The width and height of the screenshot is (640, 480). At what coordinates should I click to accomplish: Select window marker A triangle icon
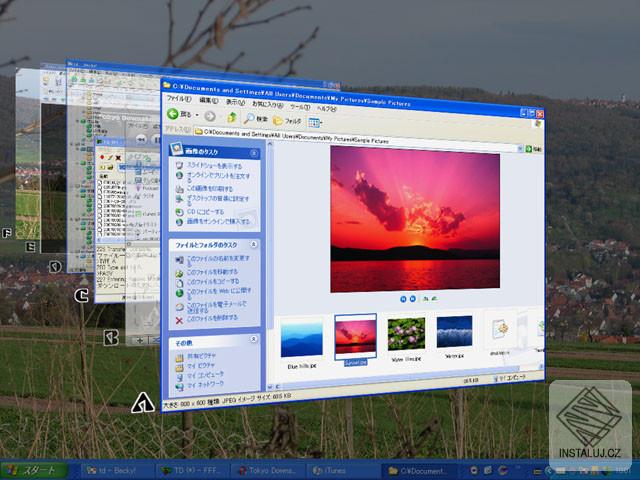point(143,403)
